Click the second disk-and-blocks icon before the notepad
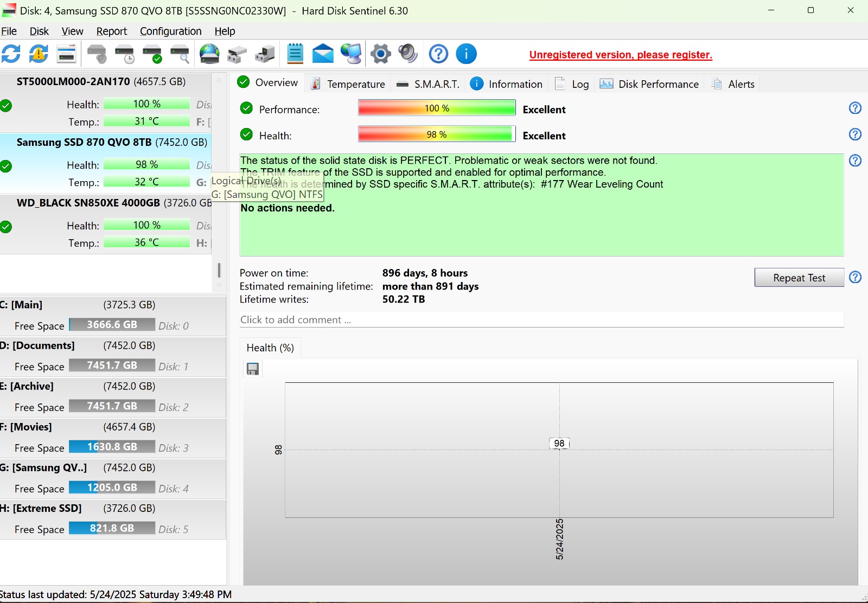Viewport: 868px width, 603px height. [x=265, y=54]
